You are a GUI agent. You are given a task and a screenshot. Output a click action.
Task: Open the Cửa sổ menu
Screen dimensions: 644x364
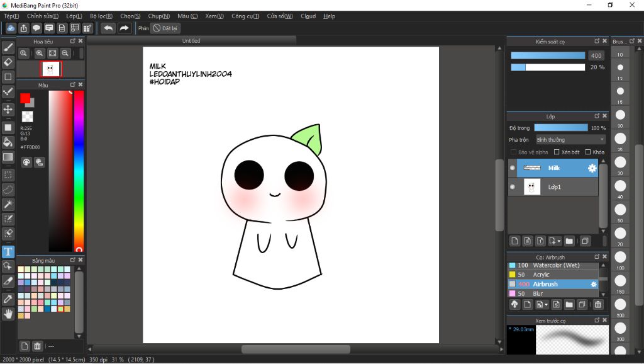(280, 16)
